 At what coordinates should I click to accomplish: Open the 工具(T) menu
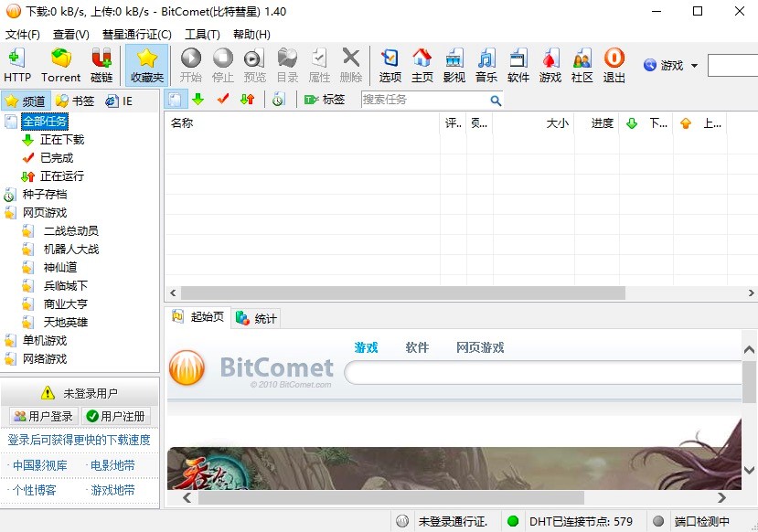click(202, 34)
